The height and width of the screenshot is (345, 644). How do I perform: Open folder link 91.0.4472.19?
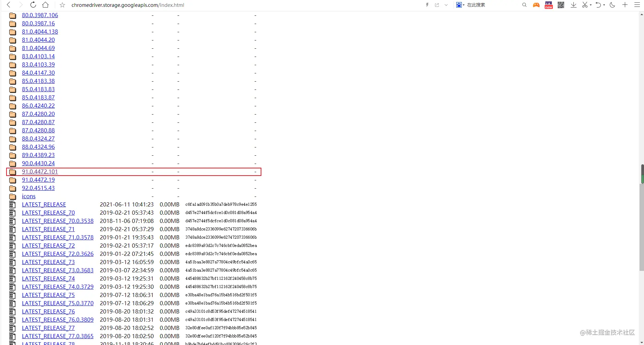(38, 180)
